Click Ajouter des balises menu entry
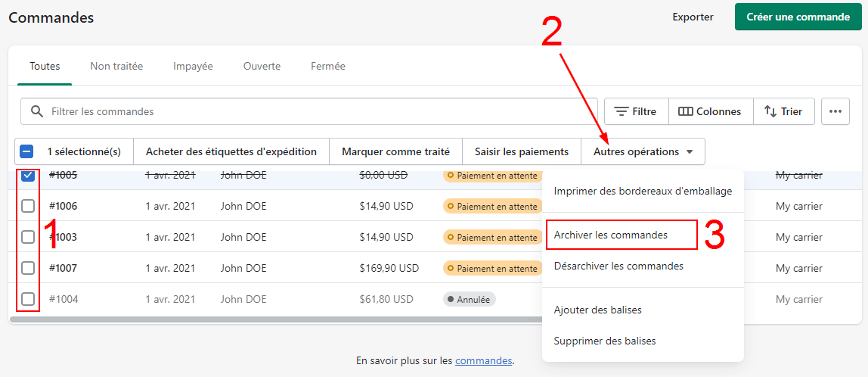868x377 pixels. 597,310
